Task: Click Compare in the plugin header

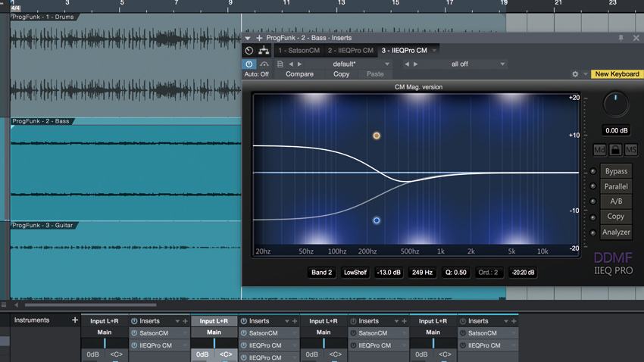Action: point(299,74)
